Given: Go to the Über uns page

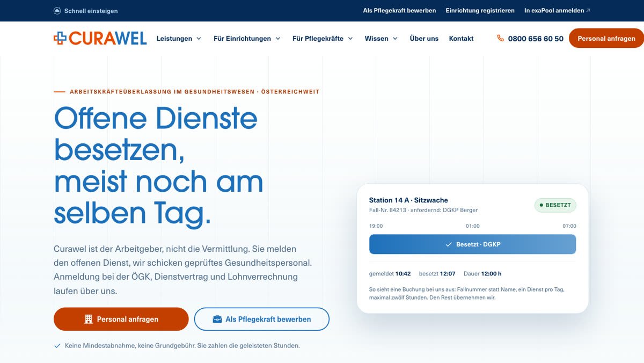Looking at the screenshot, I should 424,39.
